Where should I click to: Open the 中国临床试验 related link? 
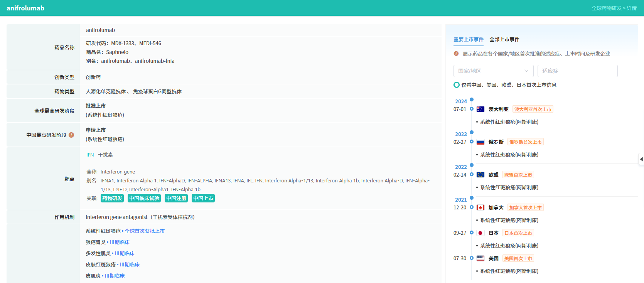pos(144,198)
